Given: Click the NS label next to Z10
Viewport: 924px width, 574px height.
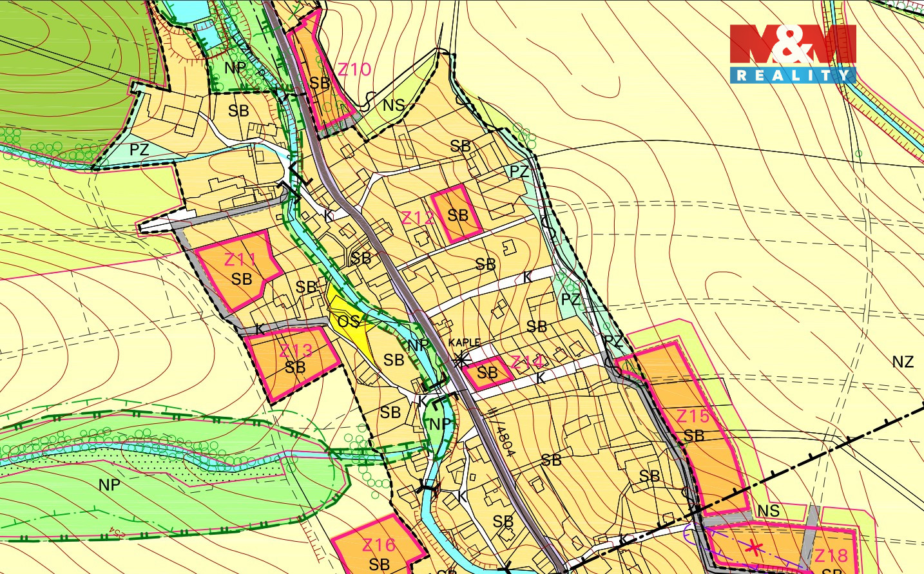Looking at the screenshot, I should (x=394, y=104).
